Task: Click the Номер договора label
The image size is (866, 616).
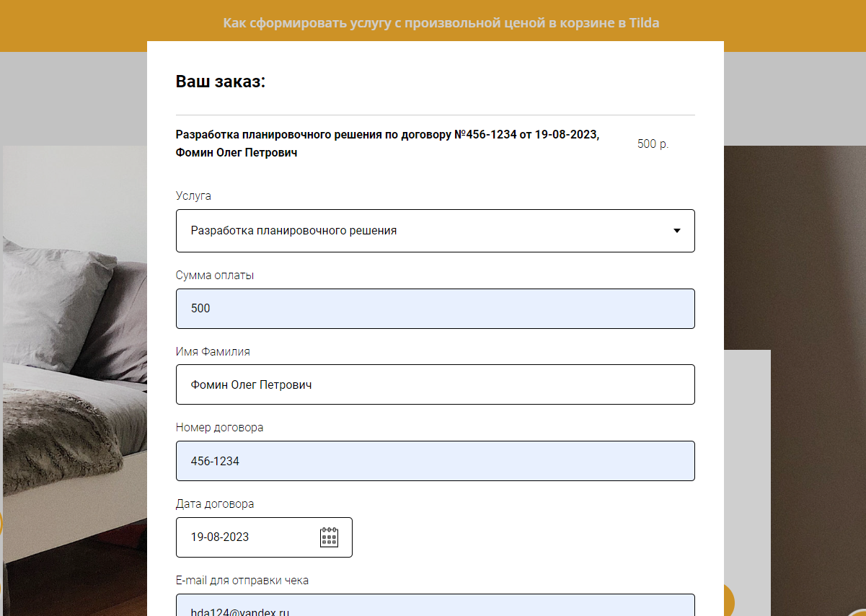Action: click(x=219, y=427)
